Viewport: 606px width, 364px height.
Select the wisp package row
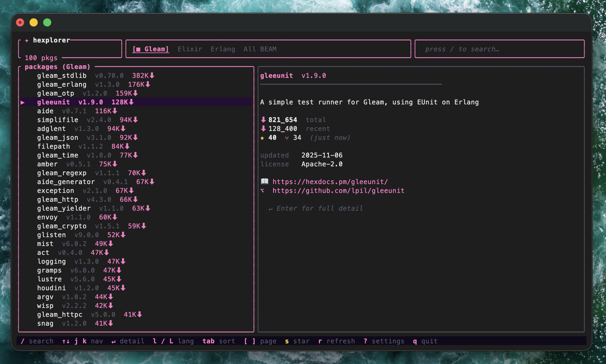[x=136, y=306]
